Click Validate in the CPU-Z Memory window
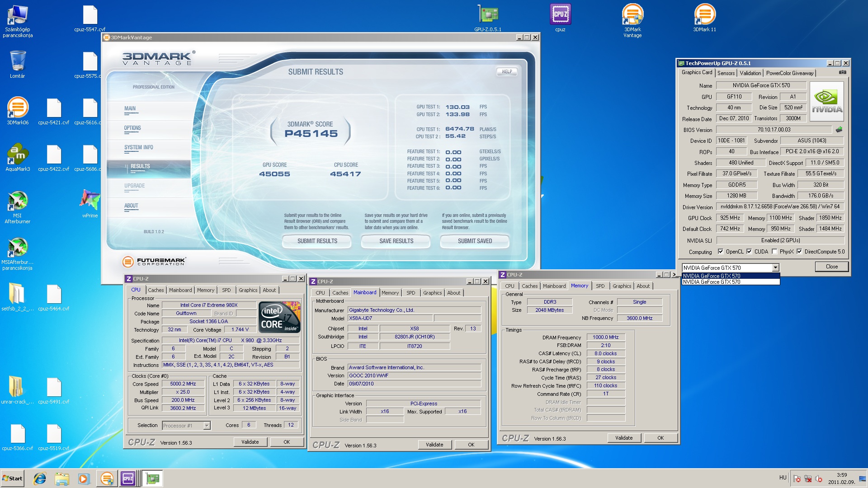 (x=623, y=438)
